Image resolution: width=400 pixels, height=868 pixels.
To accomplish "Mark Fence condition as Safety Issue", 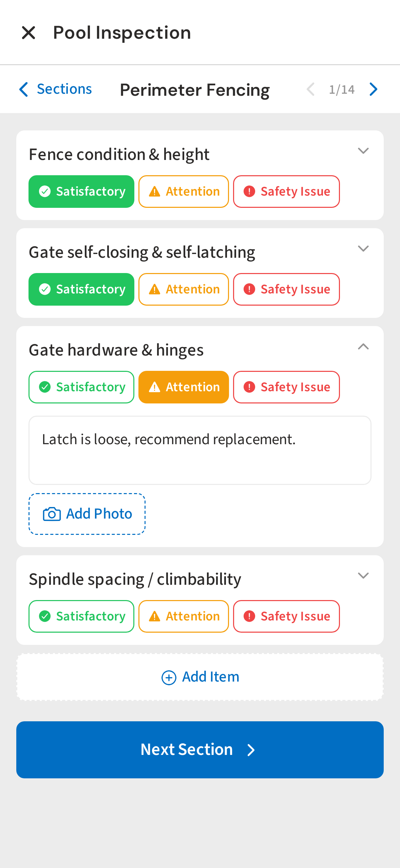I will [x=286, y=192].
